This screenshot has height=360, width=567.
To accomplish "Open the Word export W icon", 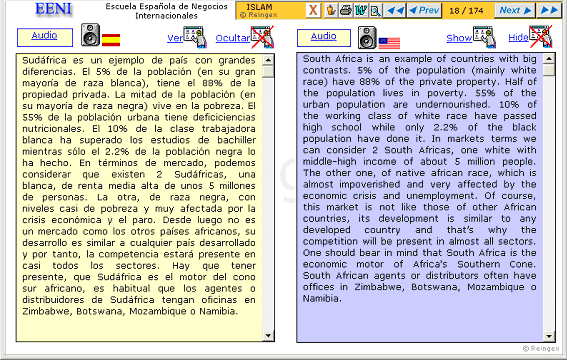I will click(x=361, y=10).
